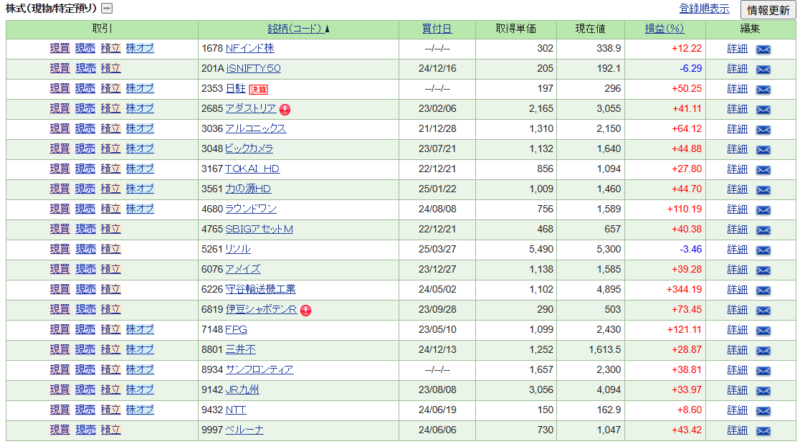Open 詳細 for the ベルーナ row
This screenshot has width=800, height=444.
pos(737,430)
